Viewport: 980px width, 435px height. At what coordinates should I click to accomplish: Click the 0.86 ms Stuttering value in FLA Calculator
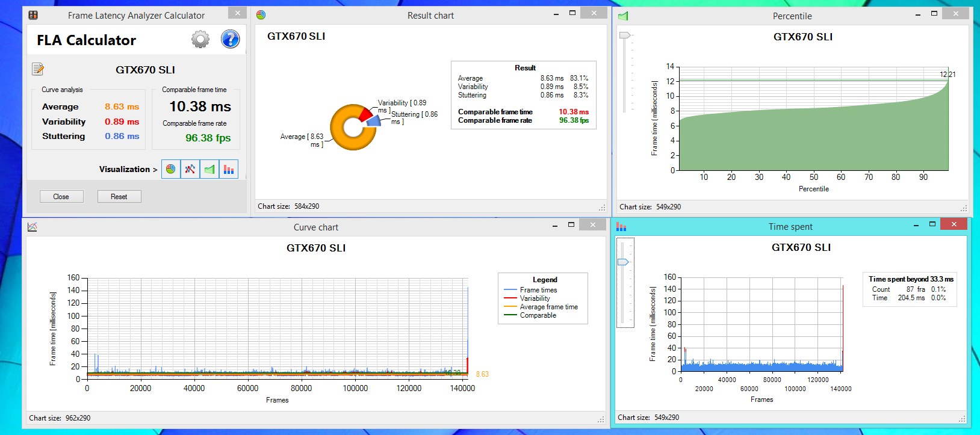[x=122, y=136]
